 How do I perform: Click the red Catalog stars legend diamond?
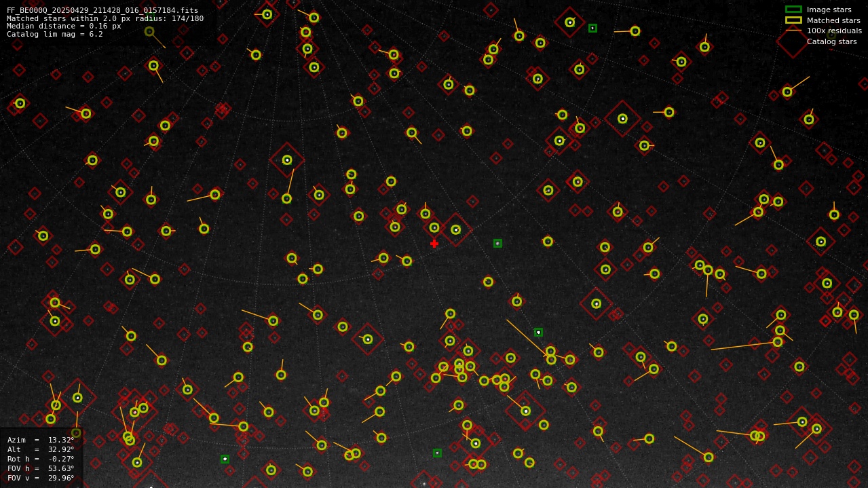tap(793, 41)
